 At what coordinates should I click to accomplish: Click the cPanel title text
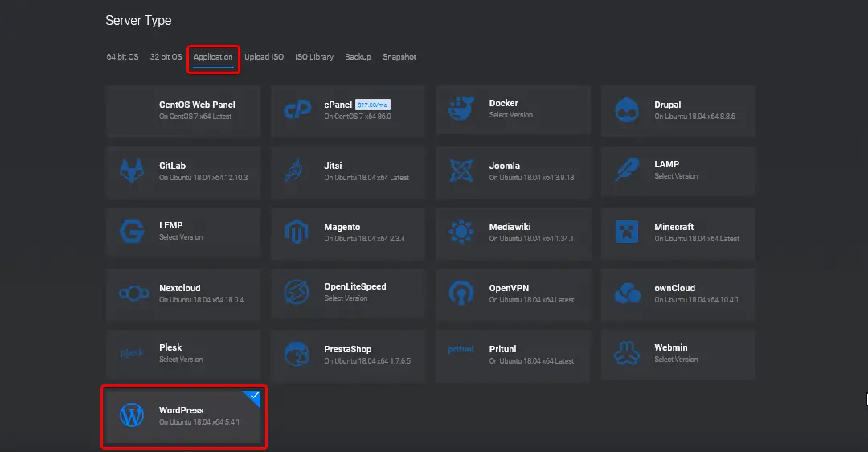pos(338,105)
